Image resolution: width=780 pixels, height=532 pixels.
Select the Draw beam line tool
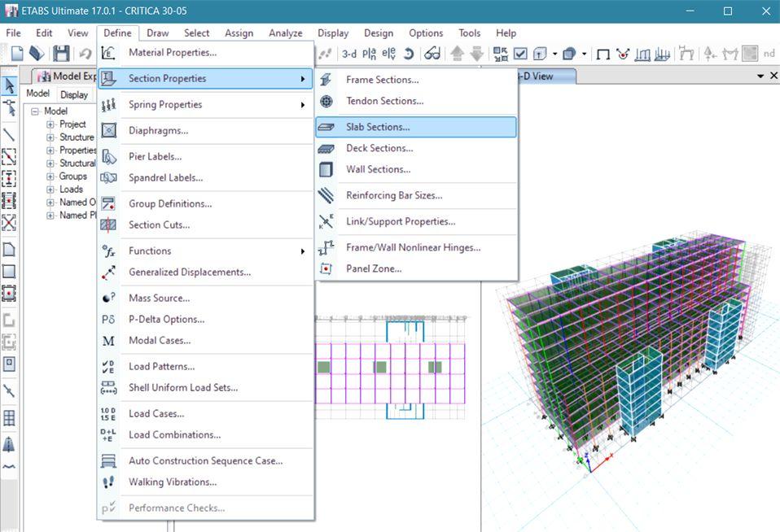[9, 134]
